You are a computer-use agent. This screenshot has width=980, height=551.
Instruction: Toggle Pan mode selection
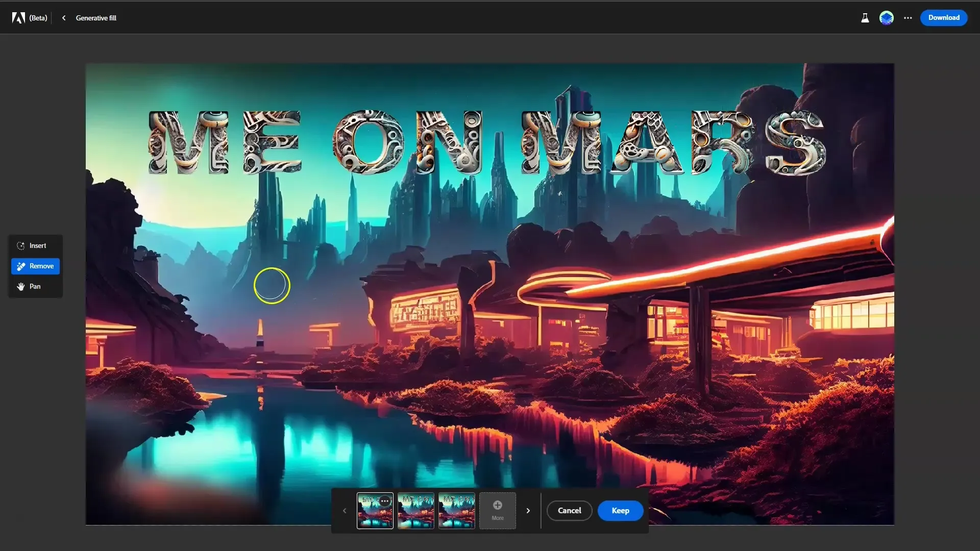click(x=34, y=286)
